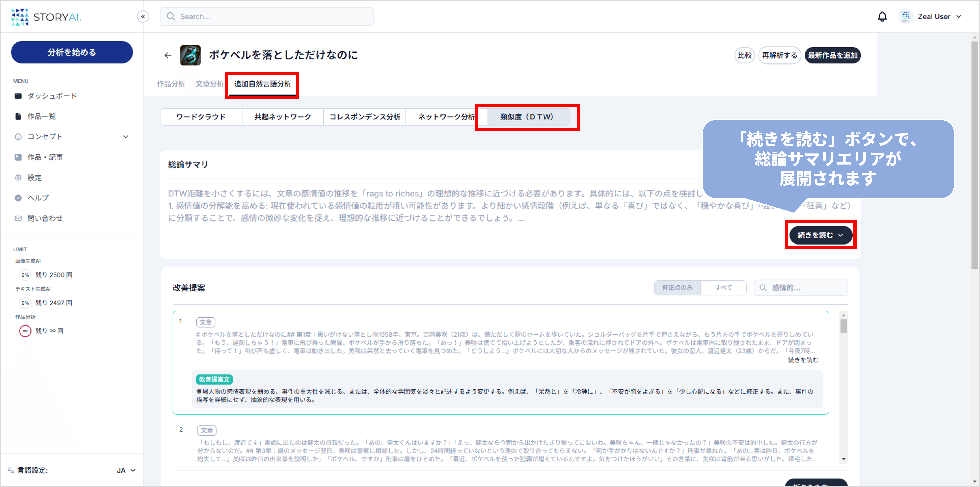Open 作品・記事 in the sidebar

(45, 157)
